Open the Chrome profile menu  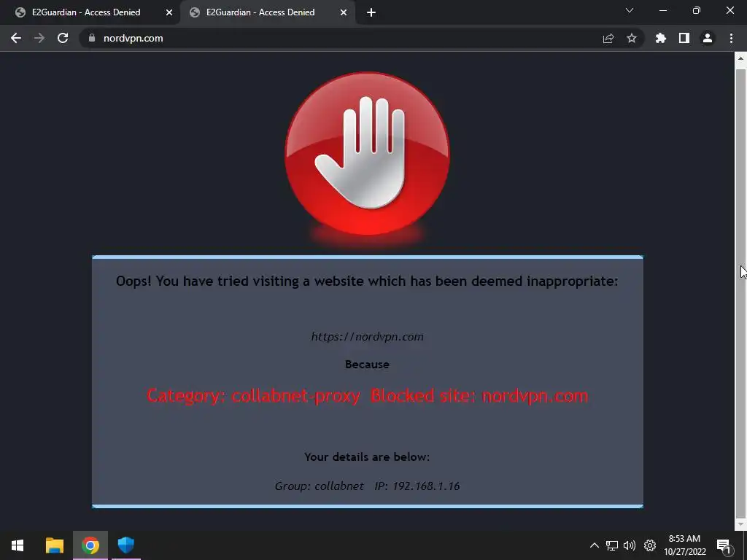point(708,38)
